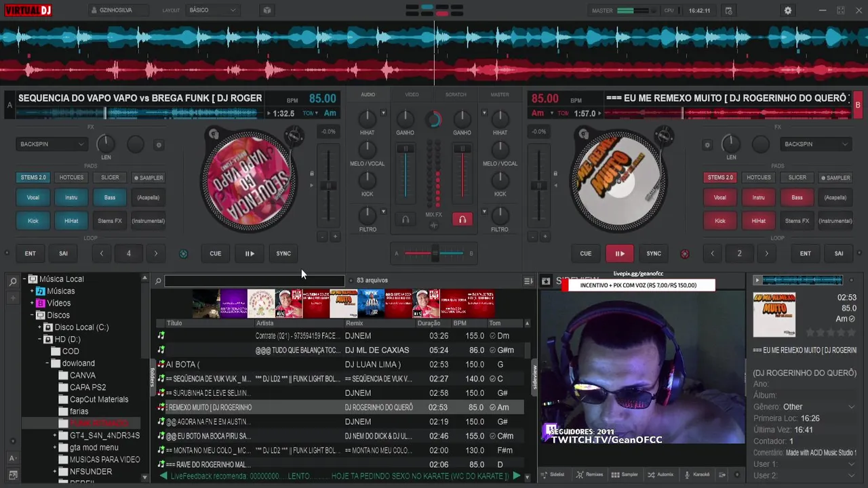This screenshot has height=488, width=868.
Task: Open the Remixes sideview tab
Action: point(589,474)
